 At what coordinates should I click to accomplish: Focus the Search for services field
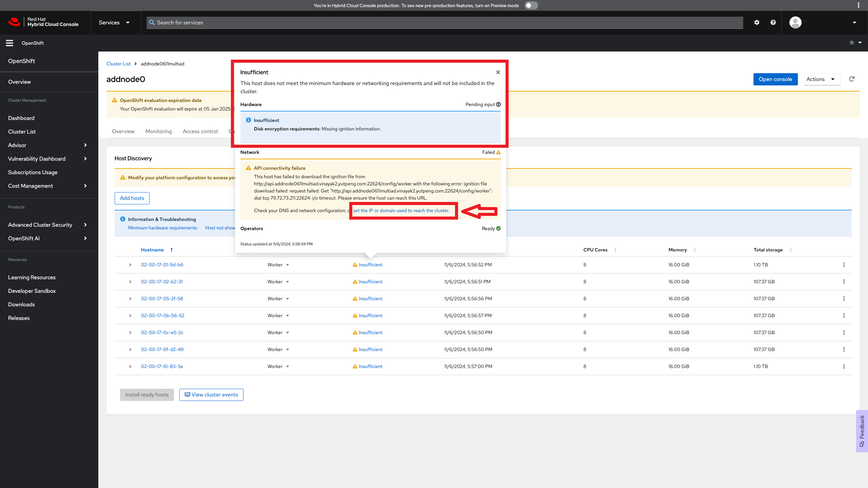click(445, 22)
